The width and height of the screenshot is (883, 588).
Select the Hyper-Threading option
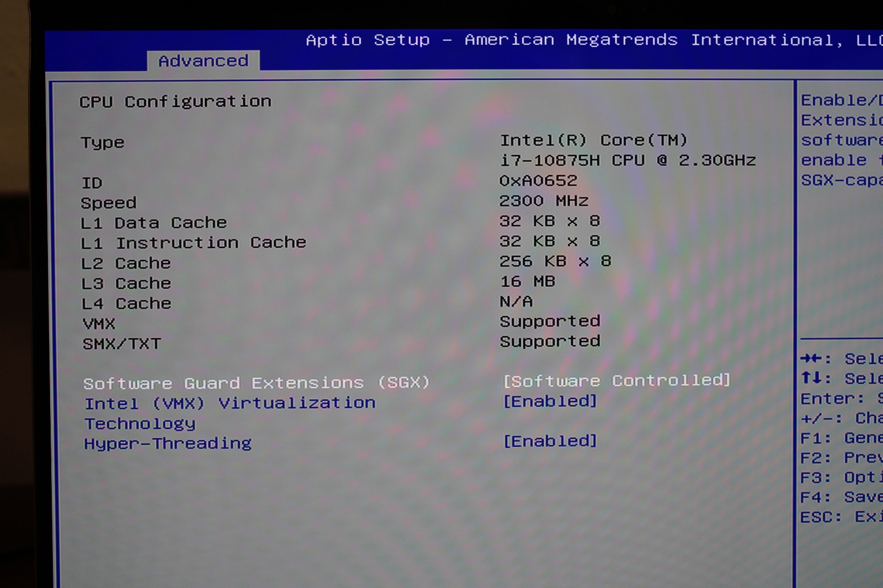pyautogui.click(x=168, y=443)
